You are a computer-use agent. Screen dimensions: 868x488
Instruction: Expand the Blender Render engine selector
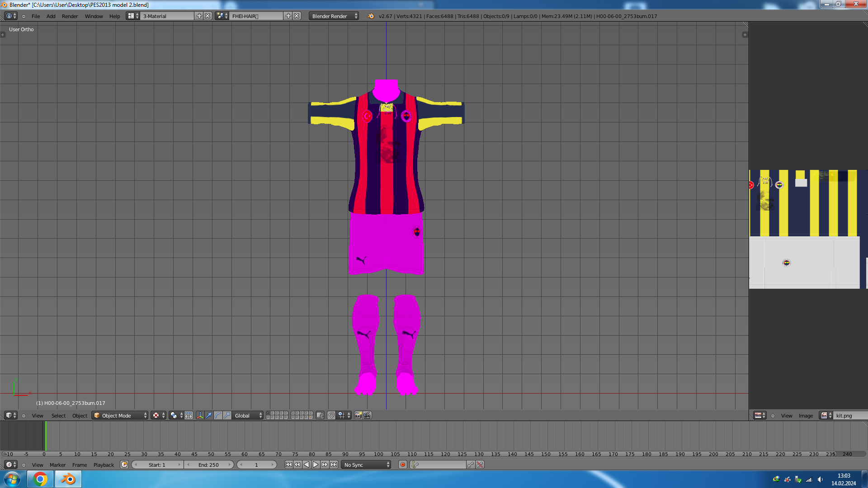pyautogui.click(x=334, y=16)
